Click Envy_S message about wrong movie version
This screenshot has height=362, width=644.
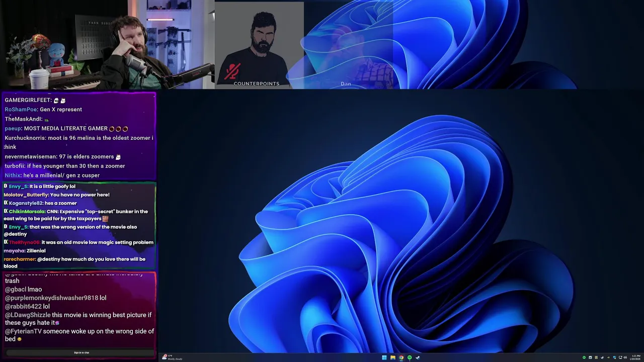[70, 230]
